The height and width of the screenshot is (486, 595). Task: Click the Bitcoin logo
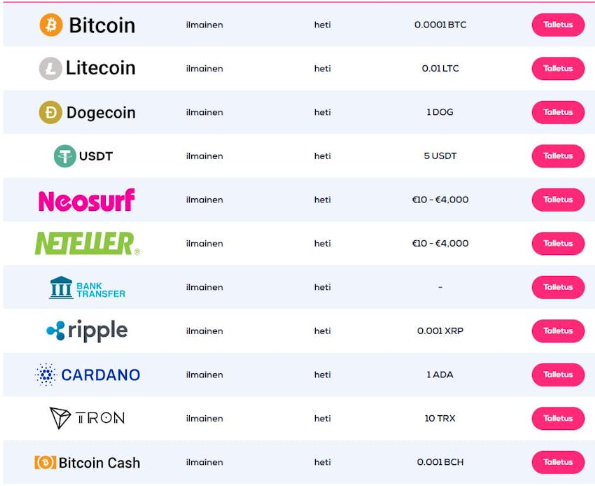point(87,25)
